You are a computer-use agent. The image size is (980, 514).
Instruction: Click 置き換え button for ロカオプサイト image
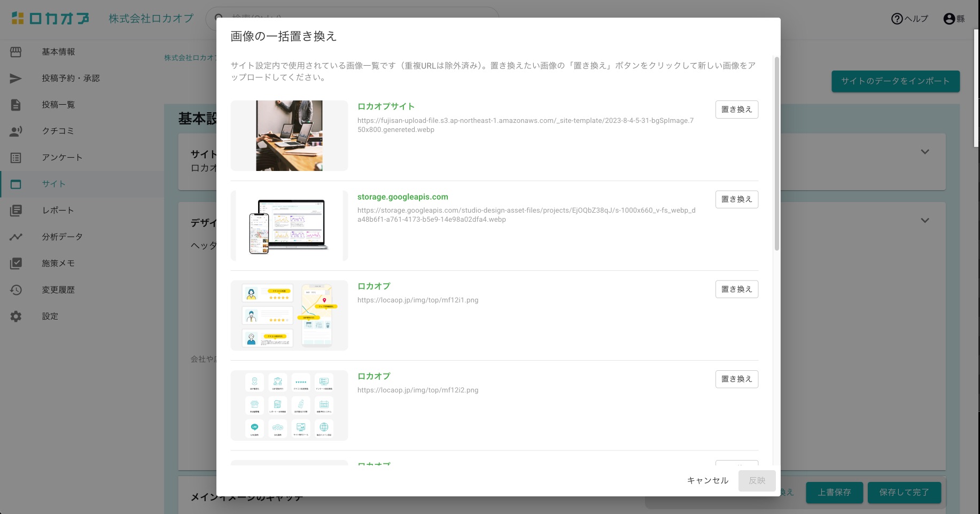pyautogui.click(x=736, y=110)
